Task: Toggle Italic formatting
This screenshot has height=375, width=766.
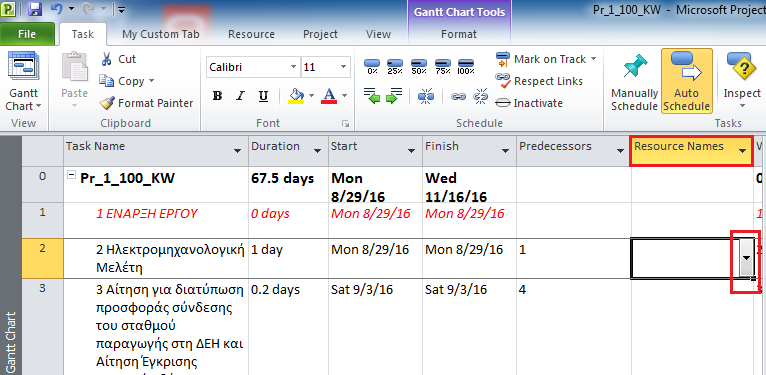Action: [240, 96]
